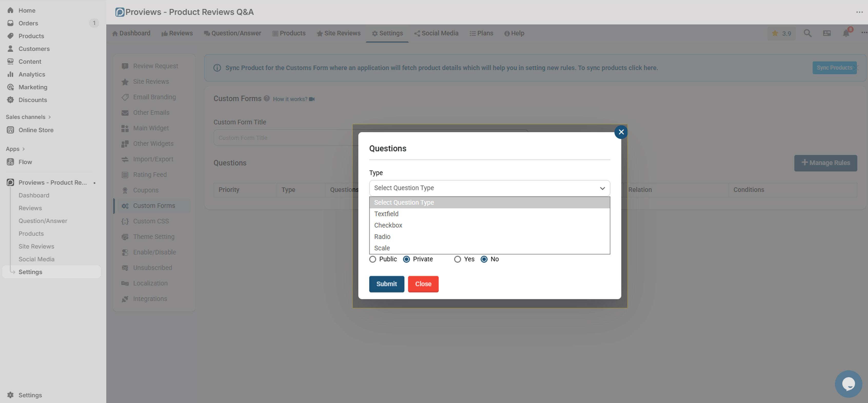Select the Public radio button
868x403 pixels.
click(x=372, y=259)
